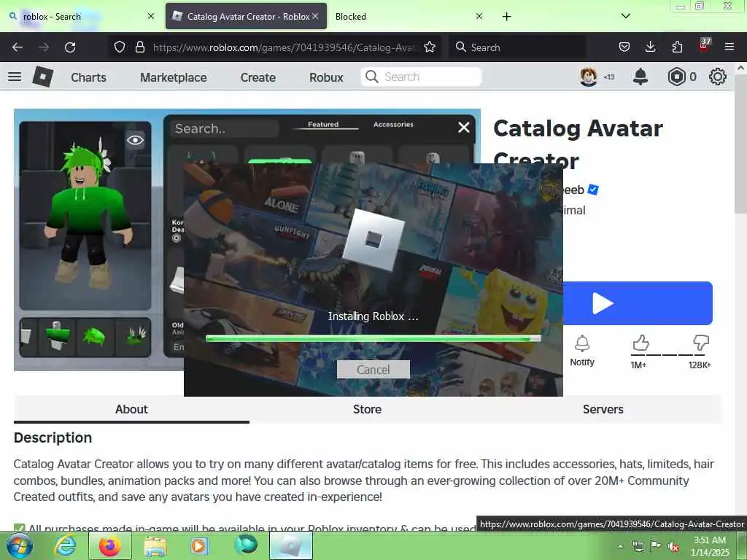The height and width of the screenshot is (560, 747).
Task: Click the catalog Search.. field in game preview
Action: [224, 128]
